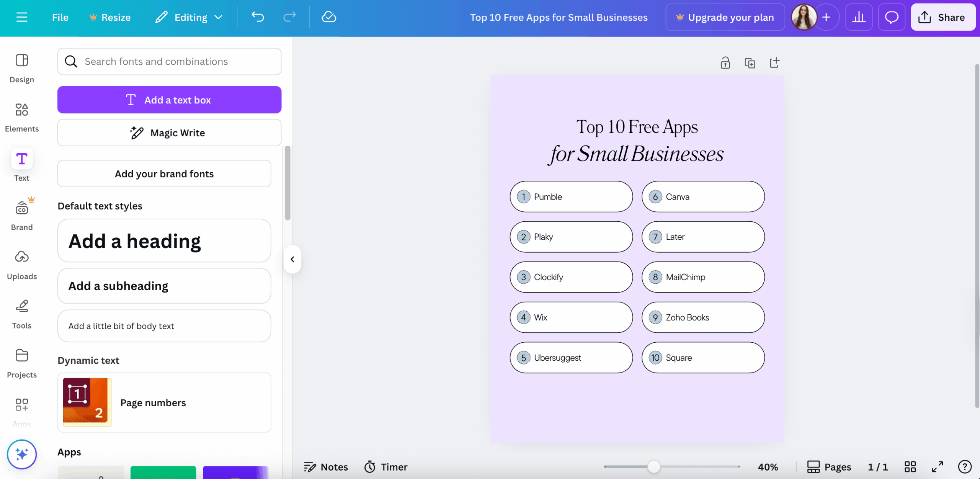
Task: Add collaborators with plus icon
Action: [x=826, y=17]
